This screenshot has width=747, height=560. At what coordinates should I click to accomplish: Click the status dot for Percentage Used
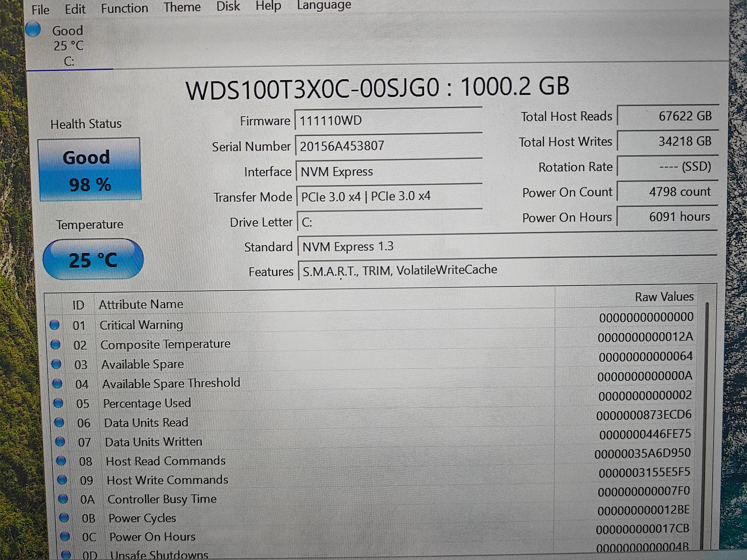pyautogui.click(x=58, y=403)
